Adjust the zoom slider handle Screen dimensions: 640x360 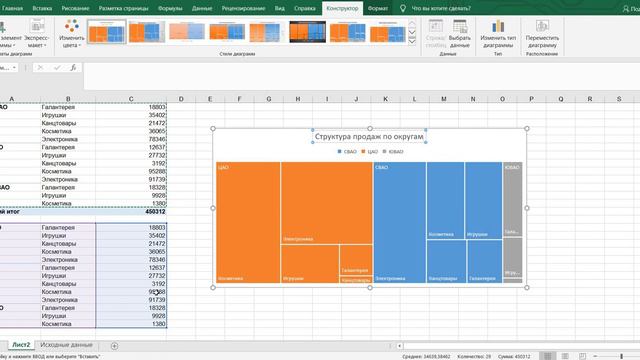(x=622, y=356)
